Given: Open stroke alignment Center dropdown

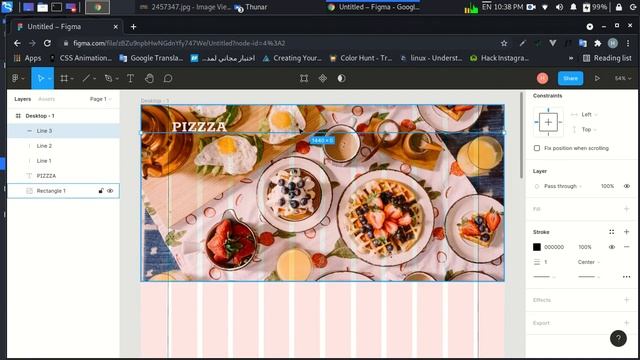Looking at the screenshot, I should (x=589, y=262).
